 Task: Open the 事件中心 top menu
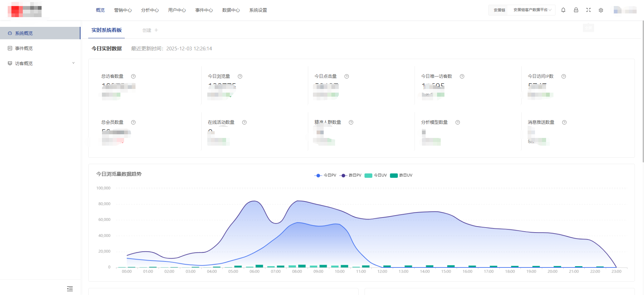[204, 10]
